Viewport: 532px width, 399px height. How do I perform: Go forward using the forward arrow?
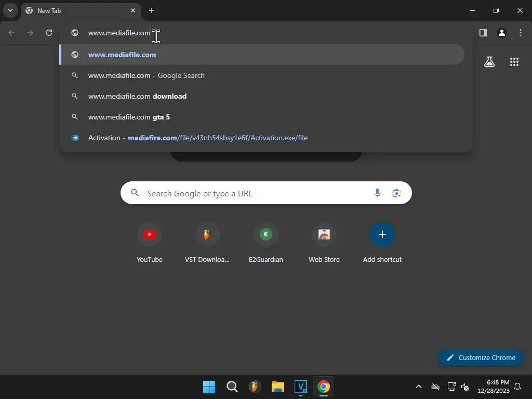coord(30,33)
